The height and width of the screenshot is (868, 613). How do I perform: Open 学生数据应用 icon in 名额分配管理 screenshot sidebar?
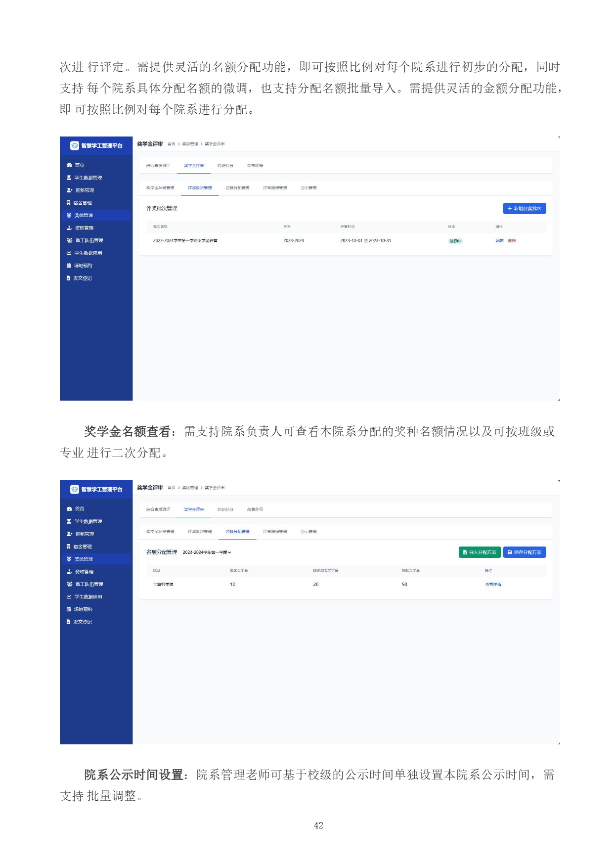pyautogui.click(x=69, y=597)
